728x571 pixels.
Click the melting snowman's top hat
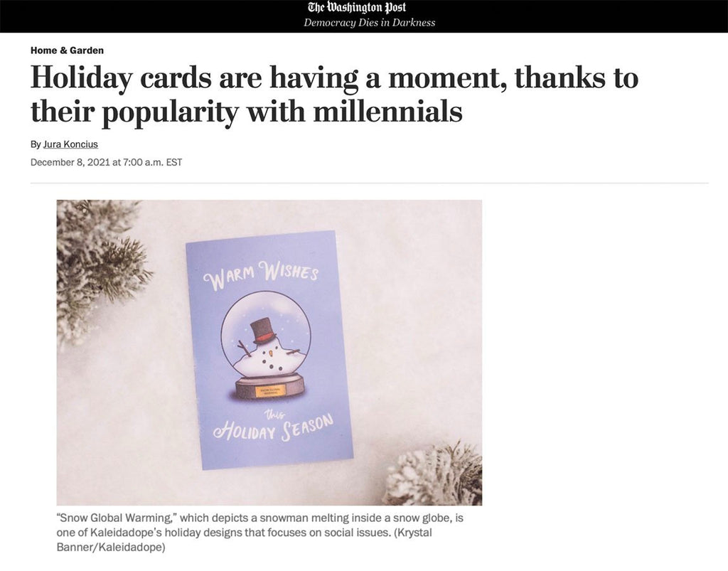[x=263, y=330]
